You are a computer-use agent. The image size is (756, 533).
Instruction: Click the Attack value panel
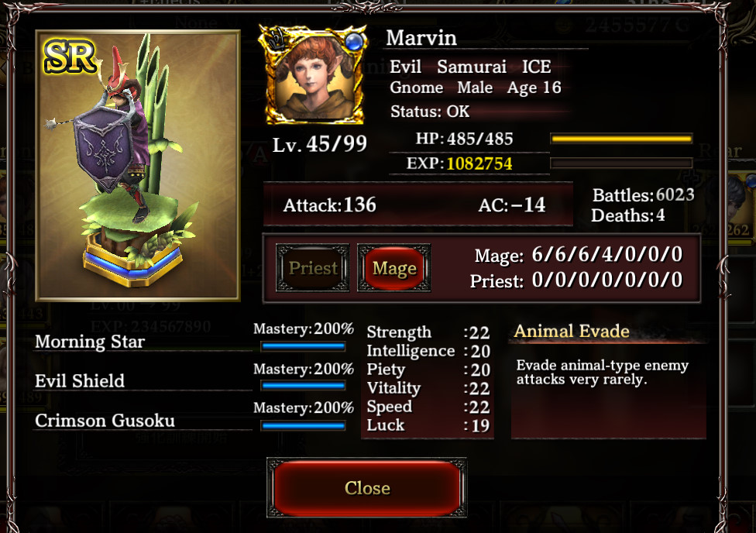coord(418,205)
